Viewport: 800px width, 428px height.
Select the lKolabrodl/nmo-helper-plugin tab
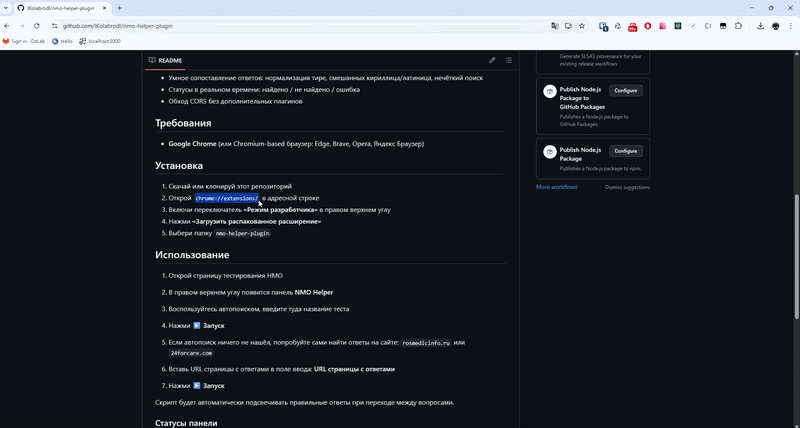(63, 9)
